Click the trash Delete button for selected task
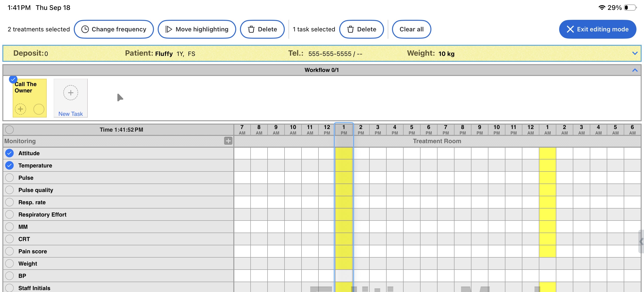 (361, 29)
